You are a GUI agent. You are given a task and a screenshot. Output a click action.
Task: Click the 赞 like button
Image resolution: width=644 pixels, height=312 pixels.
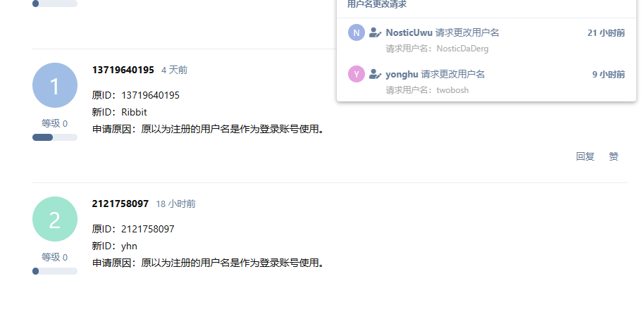[614, 156]
